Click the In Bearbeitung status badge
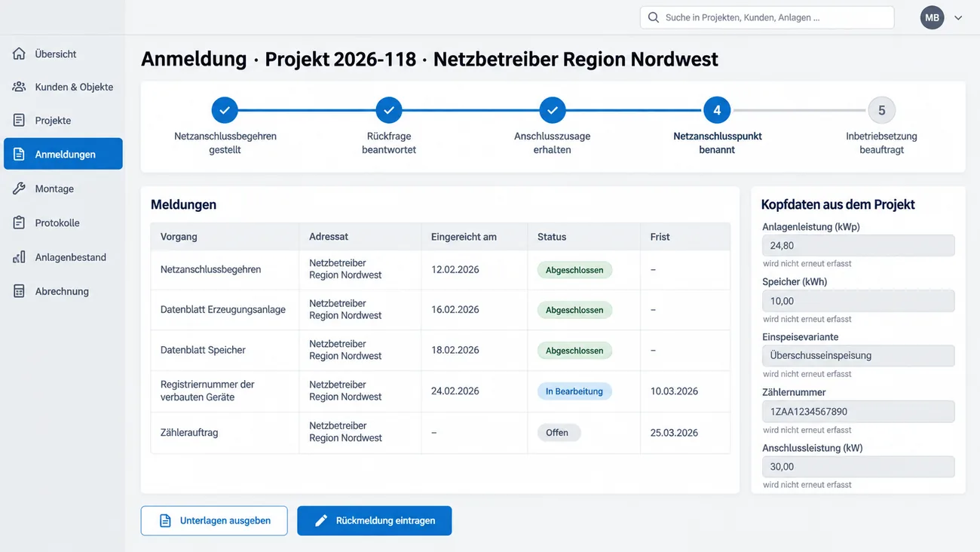This screenshot has width=980, height=552. pos(574,391)
